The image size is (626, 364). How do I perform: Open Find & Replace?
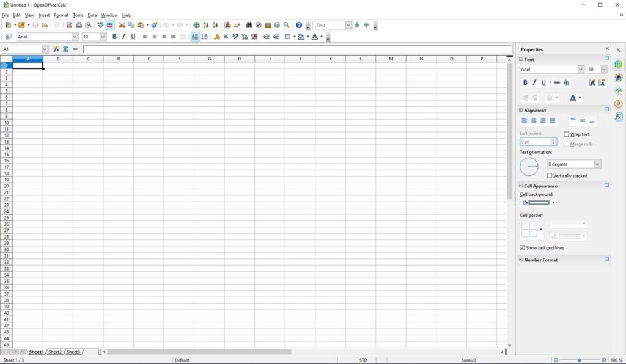pos(249,25)
